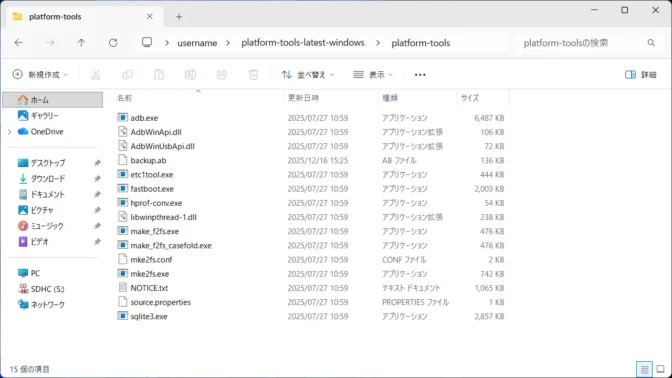Refresh the folder view
Image resolution: width=672 pixels, height=378 pixels.
pos(113,42)
